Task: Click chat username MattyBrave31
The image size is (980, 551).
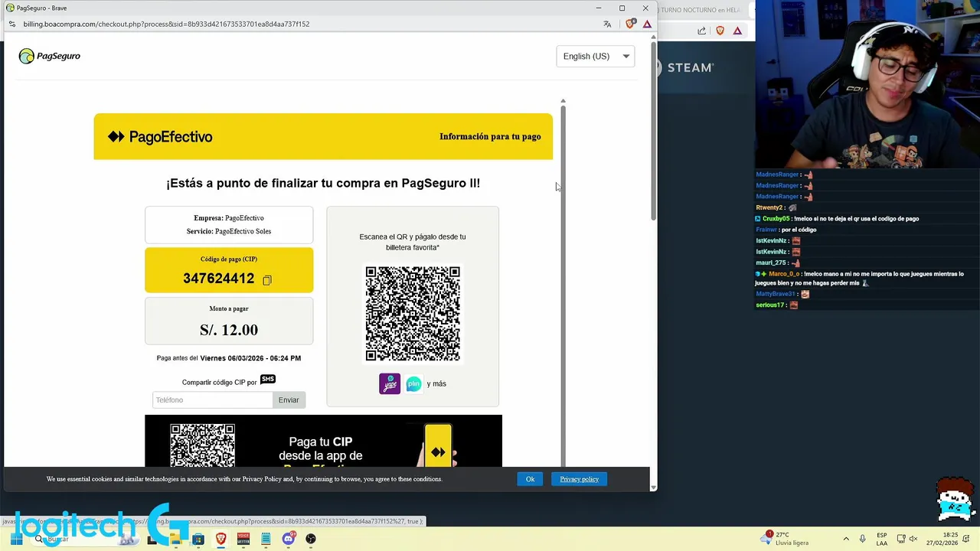Action: 776,294
